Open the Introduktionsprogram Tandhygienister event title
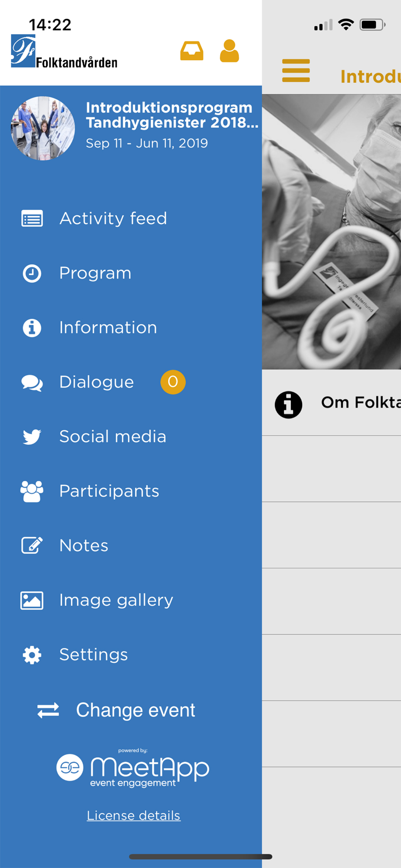 172,115
